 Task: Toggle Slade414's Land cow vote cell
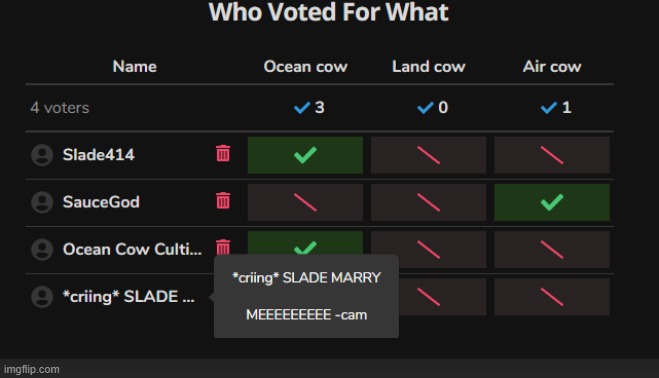pyautogui.click(x=429, y=155)
